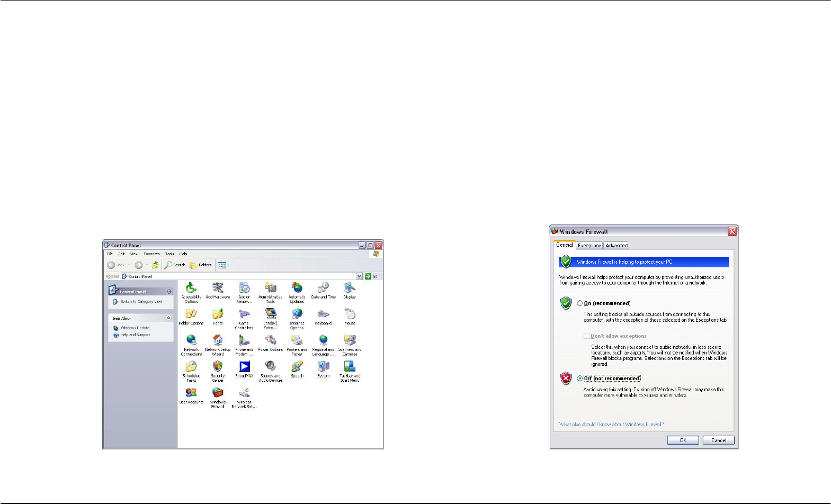Open Printers and Faxes icon
The image size is (831, 504).
(297, 345)
